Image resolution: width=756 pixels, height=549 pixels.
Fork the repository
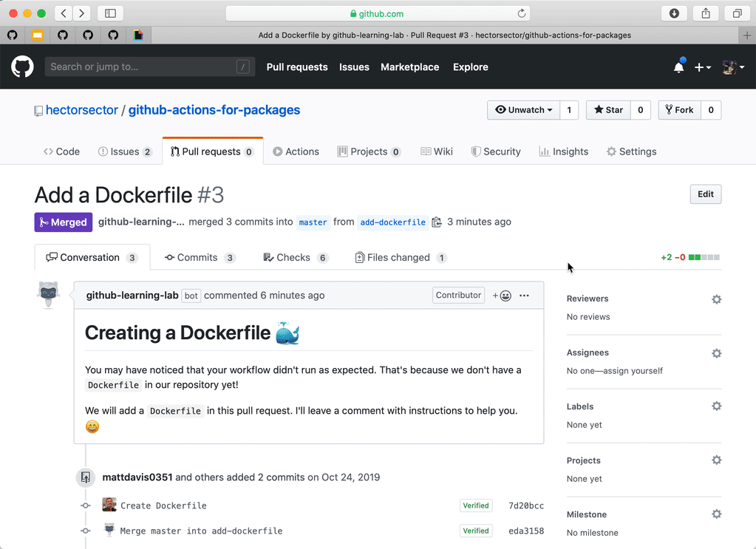(679, 110)
